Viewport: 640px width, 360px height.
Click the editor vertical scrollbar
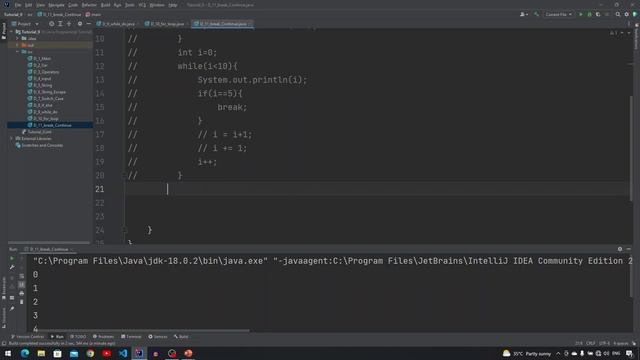[631, 149]
